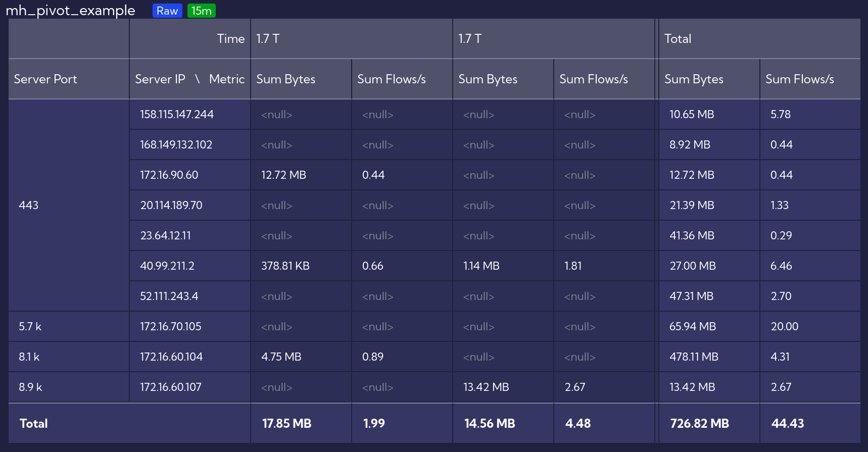The height and width of the screenshot is (452, 868).
Task: Select server IP 52.111.243.4
Action: point(169,296)
